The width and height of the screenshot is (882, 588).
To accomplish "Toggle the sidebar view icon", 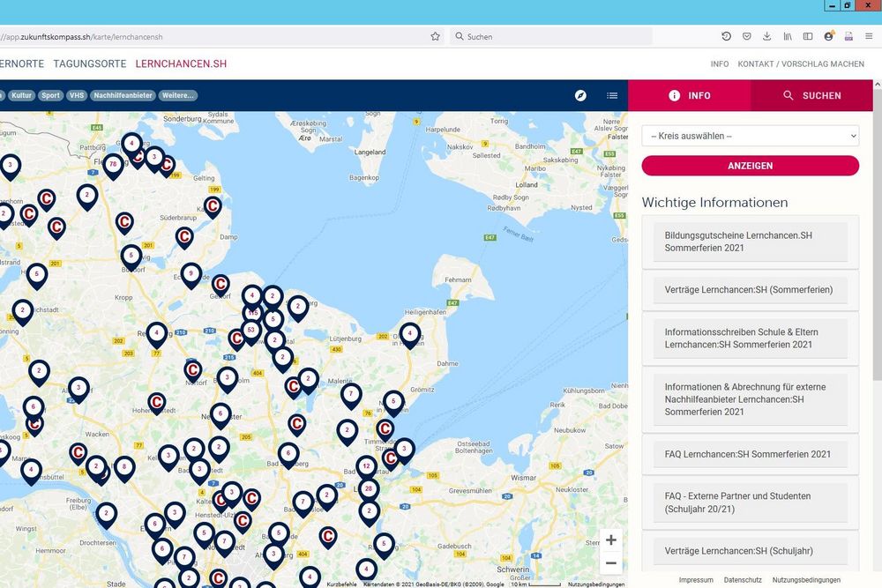I will 808,36.
